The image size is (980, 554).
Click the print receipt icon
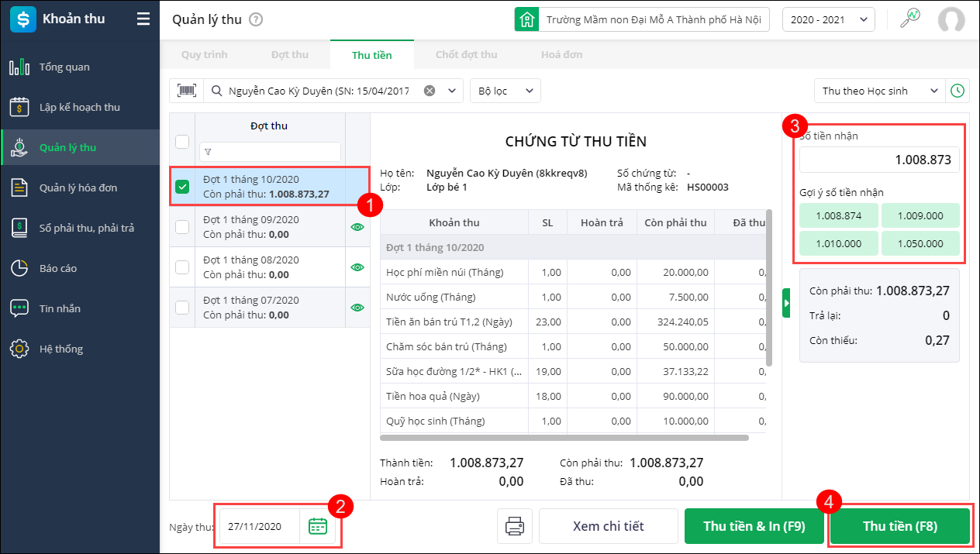click(x=514, y=526)
